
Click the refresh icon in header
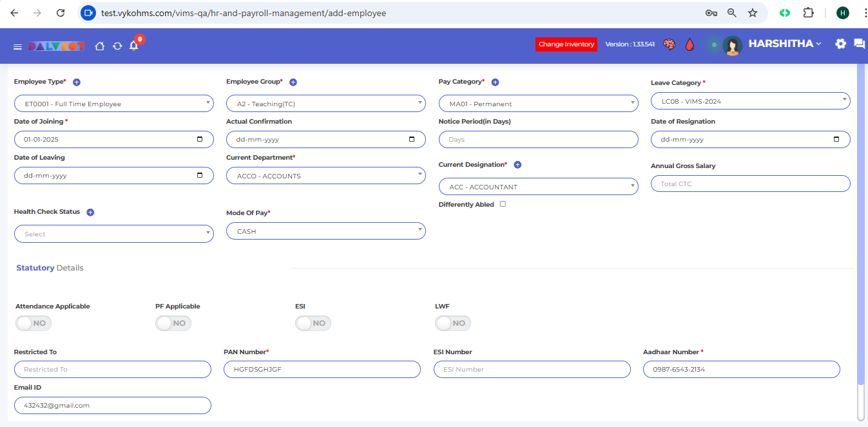(x=117, y=46)
